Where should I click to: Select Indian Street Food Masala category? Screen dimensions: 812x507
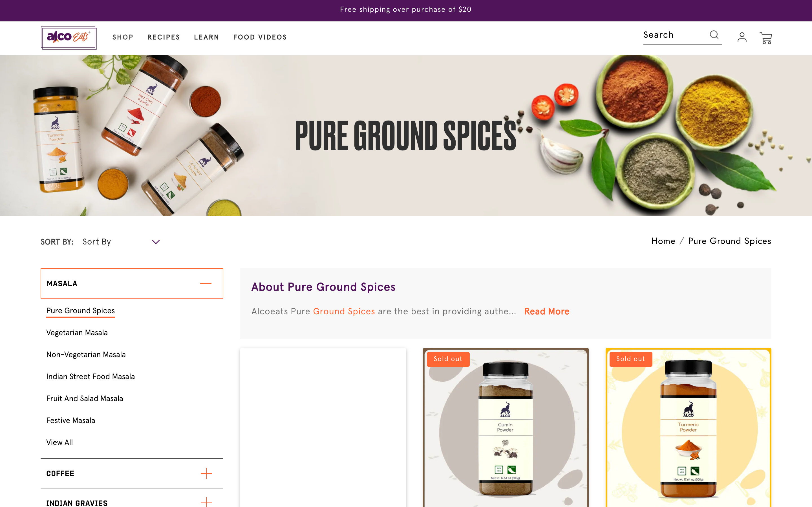point(91,377)
